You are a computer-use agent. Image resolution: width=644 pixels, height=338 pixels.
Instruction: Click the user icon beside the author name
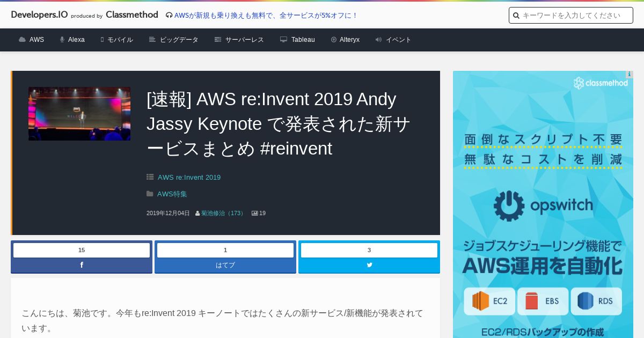pyautogui.click(x=197, y=213)
